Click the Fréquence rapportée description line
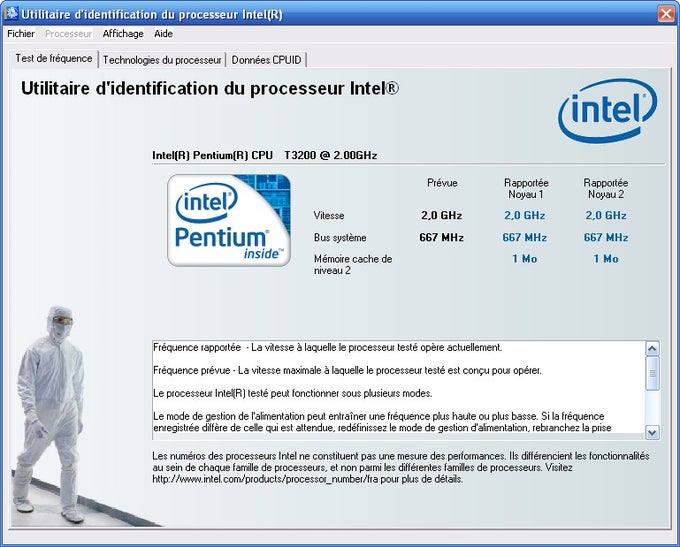 [327, 347]
